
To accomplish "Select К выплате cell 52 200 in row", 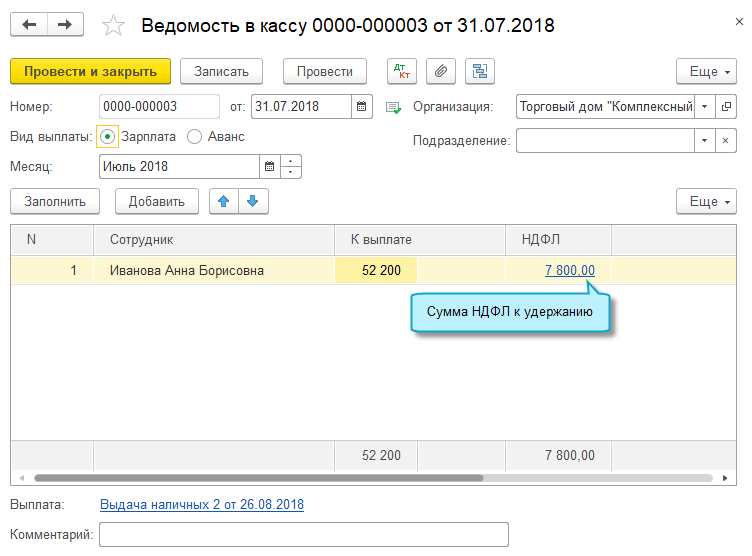I will [376, 271].
